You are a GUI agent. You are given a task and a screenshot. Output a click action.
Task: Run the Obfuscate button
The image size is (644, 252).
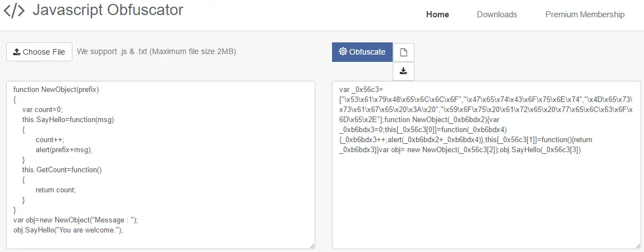coord(362,52)
